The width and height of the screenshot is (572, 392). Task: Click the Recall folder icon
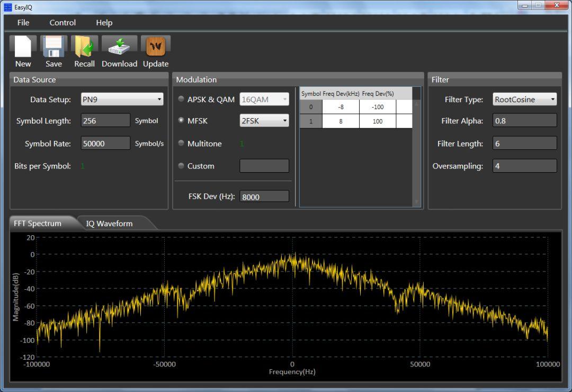coord(84,47)
